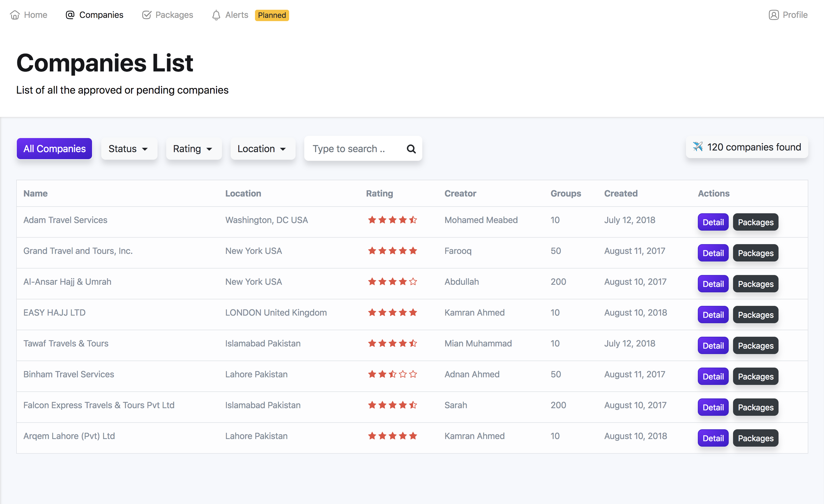Screen dimensions: 824x504
Task: Expand the Rating filter dropdown
Action: click(193, 149)
